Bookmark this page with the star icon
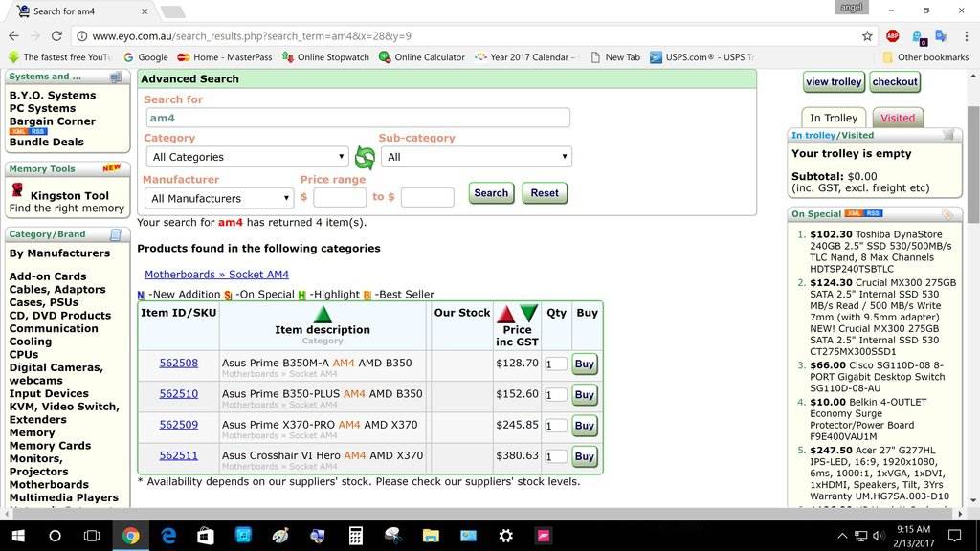 click(x=867, y=36)
